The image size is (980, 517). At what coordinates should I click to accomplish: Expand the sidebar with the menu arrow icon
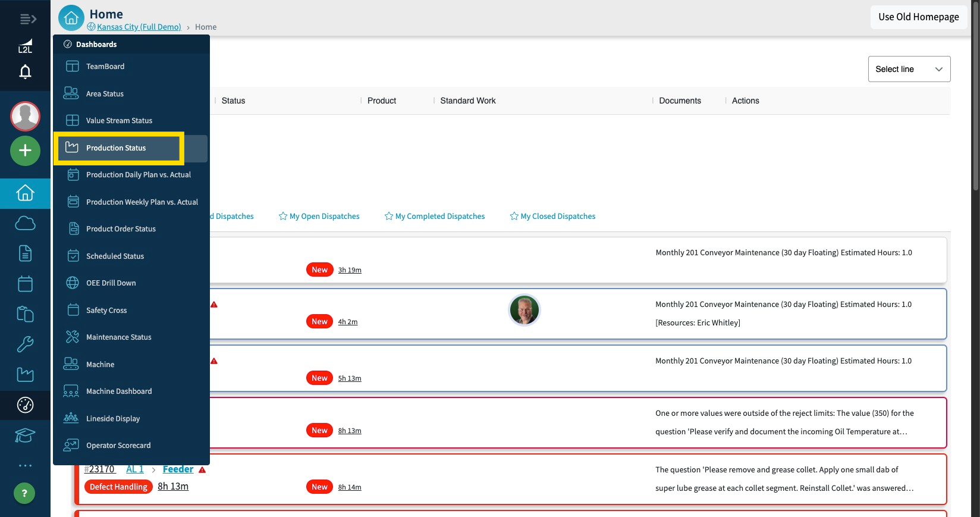tap(28, 19)
